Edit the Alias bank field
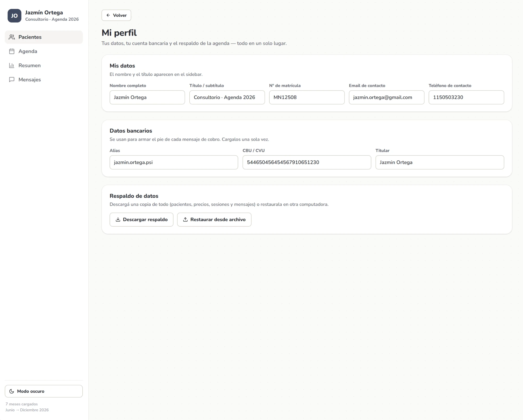This screenshot has width=523, height=420. coord(174,163)
